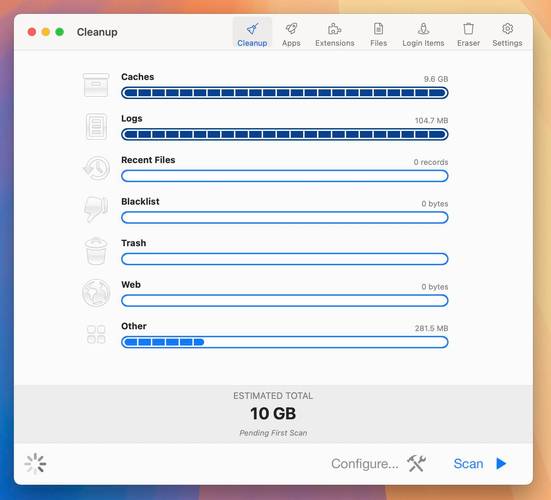
Task: Select the Web globe icon
Action: point(96,293)
